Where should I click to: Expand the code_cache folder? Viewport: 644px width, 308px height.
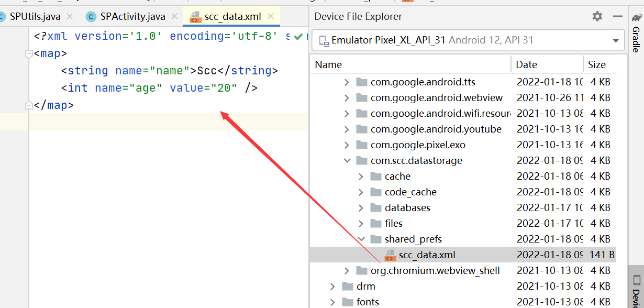pyautogui.click(x=361, y=192)
